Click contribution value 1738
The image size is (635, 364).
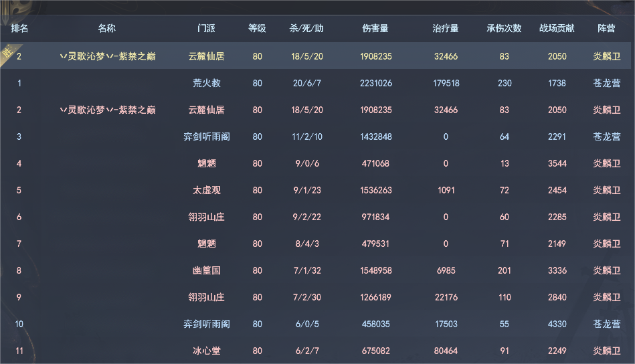click(557, 83)
